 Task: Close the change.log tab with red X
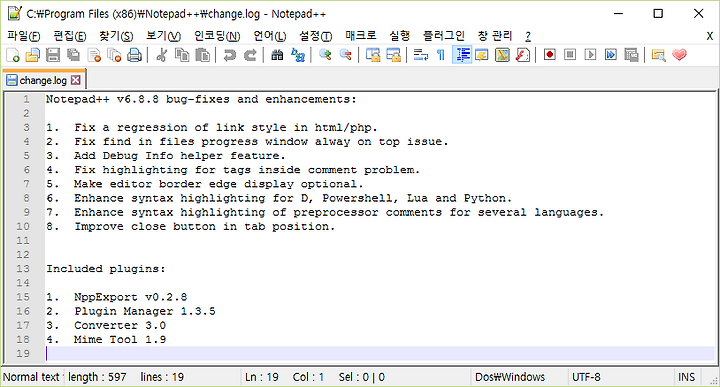tap(76, 80)
